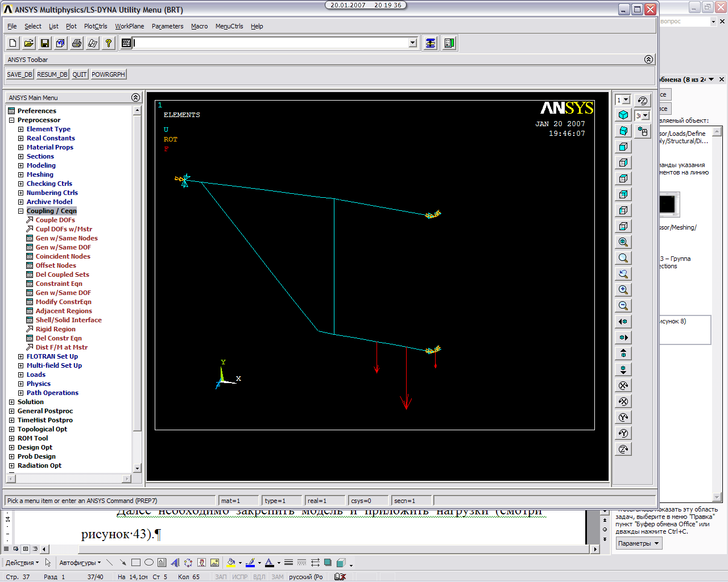The image size is (728, 582).
Task: Click the ANSYS Help question icon
Action: [x=109, y=43]
